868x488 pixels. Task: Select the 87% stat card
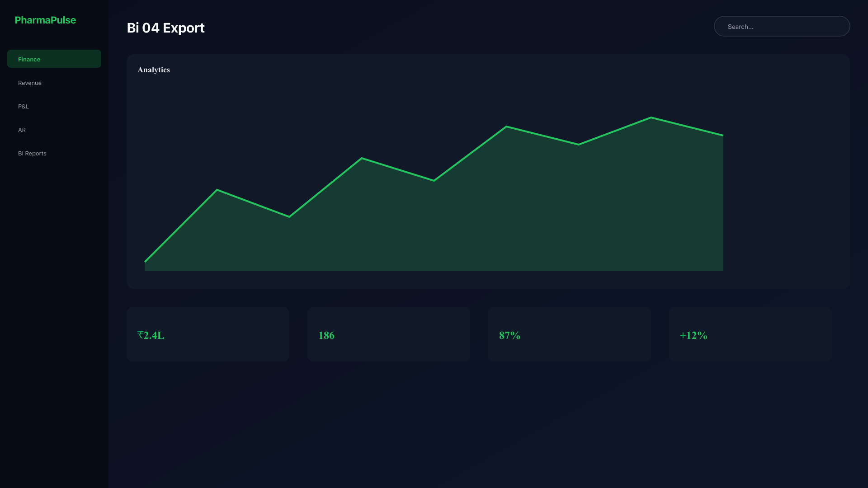pyautogui.click(x=570, y=334)
